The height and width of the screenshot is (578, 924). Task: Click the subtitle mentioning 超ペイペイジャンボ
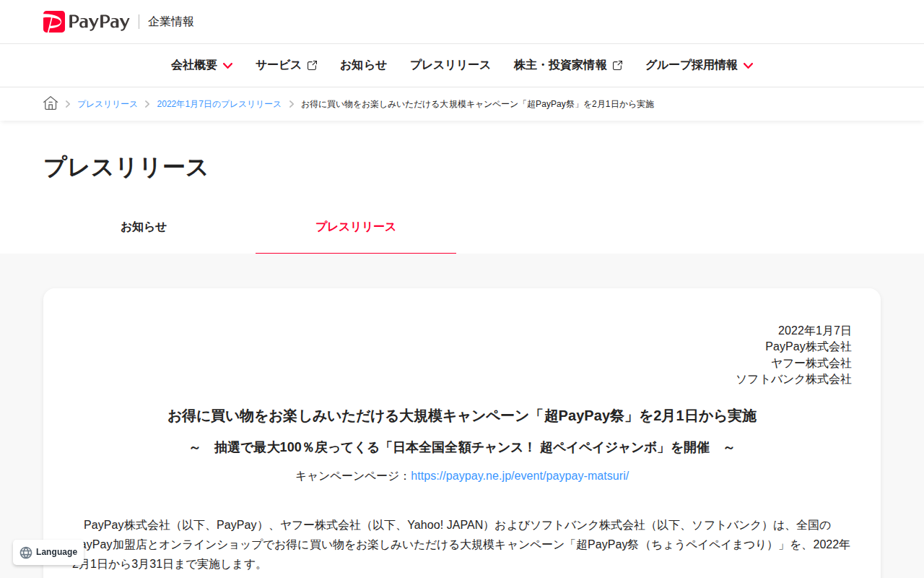pos(462,447)
